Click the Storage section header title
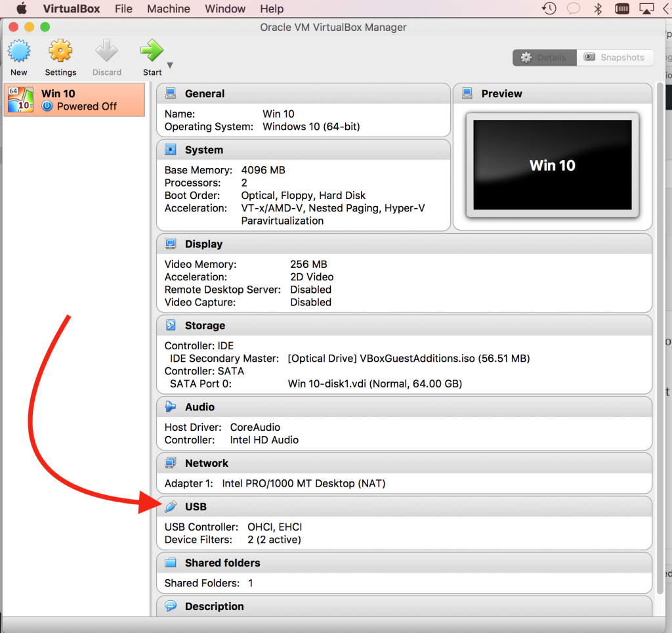The height and width of the screenshot is (633, 672). [205, 326]
